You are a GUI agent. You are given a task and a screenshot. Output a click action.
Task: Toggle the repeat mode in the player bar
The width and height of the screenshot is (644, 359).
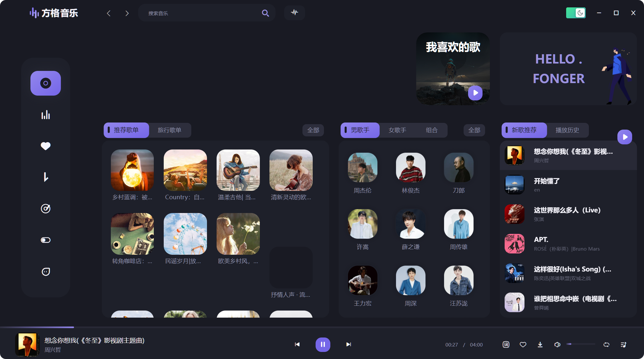pos(606,344)
